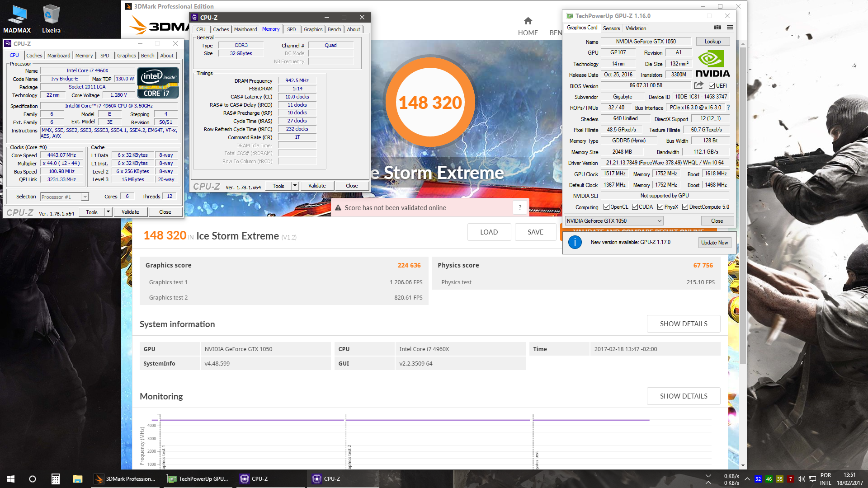Open the MADMAX desktop shortcut
868x488 pixels.
(17, 19)
